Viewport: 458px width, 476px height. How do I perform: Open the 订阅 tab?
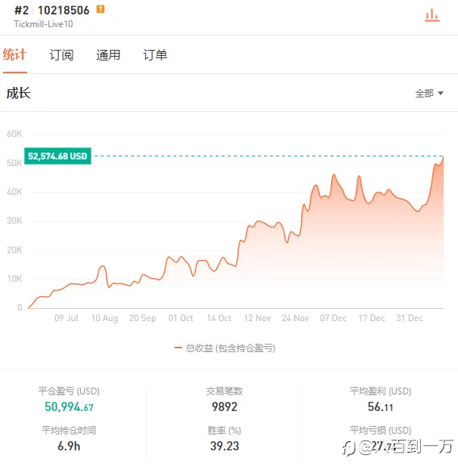click(x=61, y=55)
